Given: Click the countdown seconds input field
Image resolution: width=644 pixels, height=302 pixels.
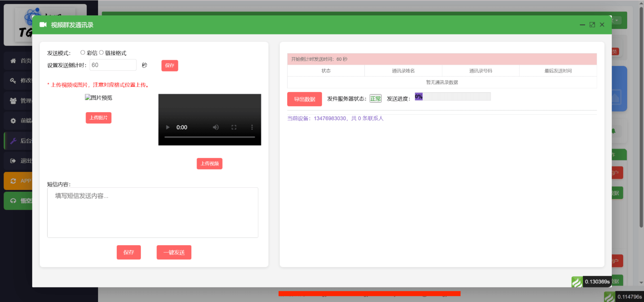Looking at the screenshot, I should click(113, 65).
